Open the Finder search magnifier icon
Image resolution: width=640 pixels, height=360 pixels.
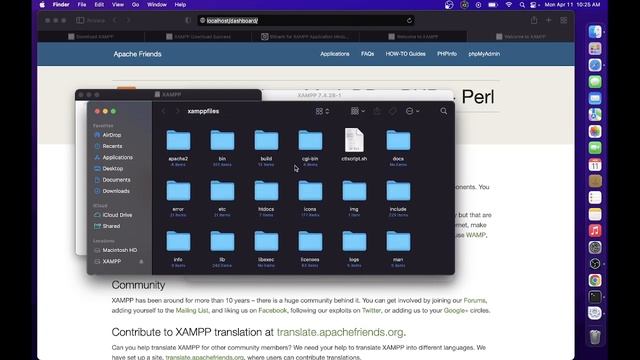click(x=444, y=111)
